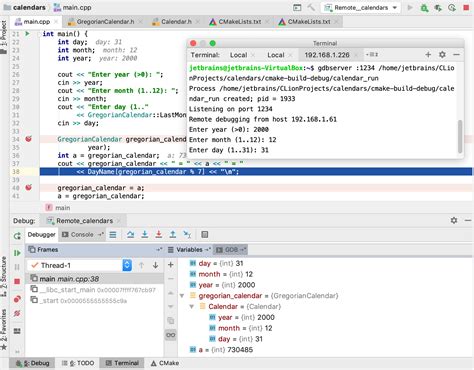Open Terminal settings gear icon
474x370 pixels.
442,54
